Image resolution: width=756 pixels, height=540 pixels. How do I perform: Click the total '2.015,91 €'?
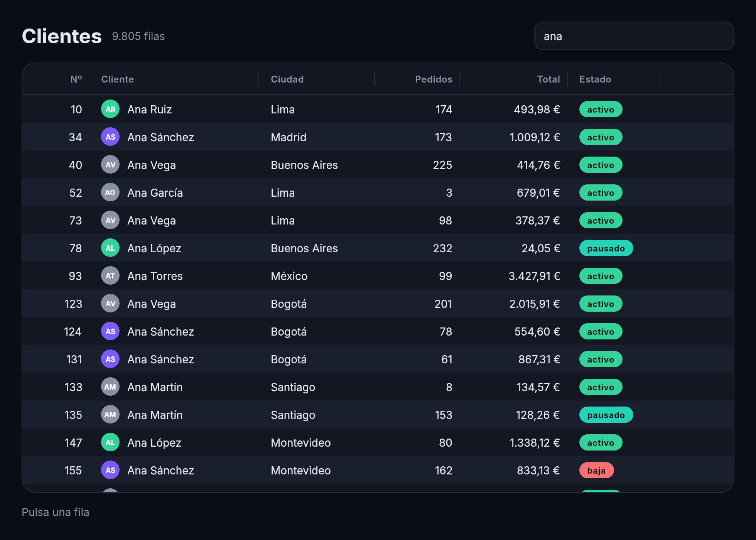[x=535, y=304]
